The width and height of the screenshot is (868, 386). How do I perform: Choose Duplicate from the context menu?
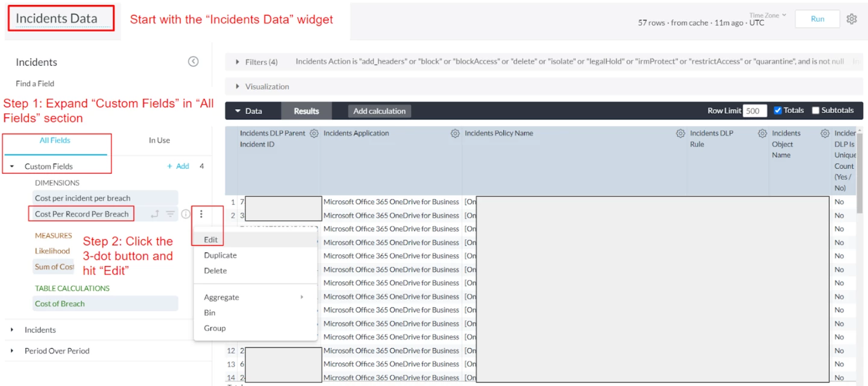[255, 255]
